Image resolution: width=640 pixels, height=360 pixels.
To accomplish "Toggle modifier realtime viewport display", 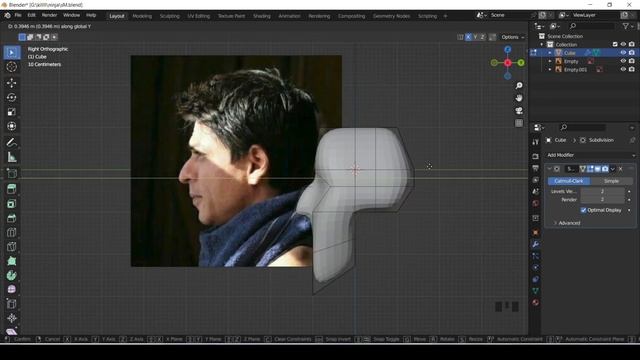I will point(598,169).
